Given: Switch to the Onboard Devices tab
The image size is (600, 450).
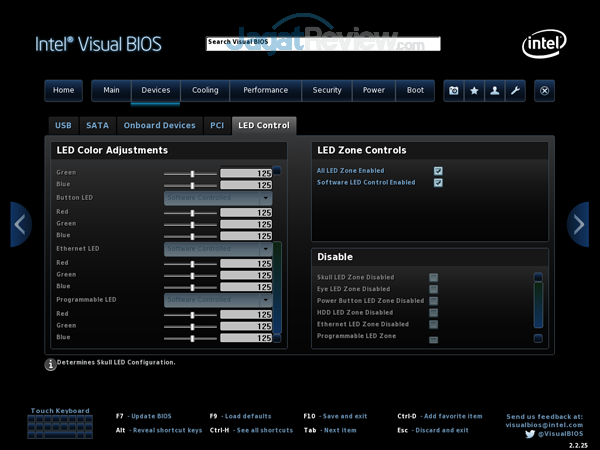Looking at the screenshot, I should coord(158,126).
